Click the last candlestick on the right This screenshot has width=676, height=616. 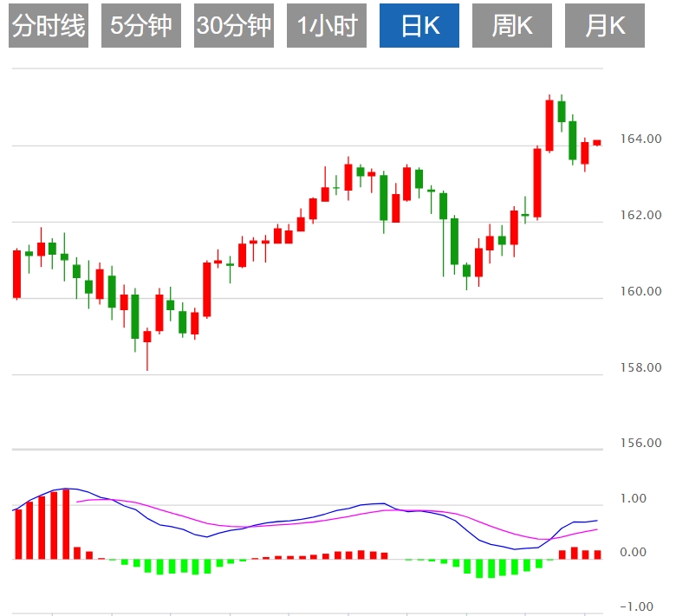point(597,143)
